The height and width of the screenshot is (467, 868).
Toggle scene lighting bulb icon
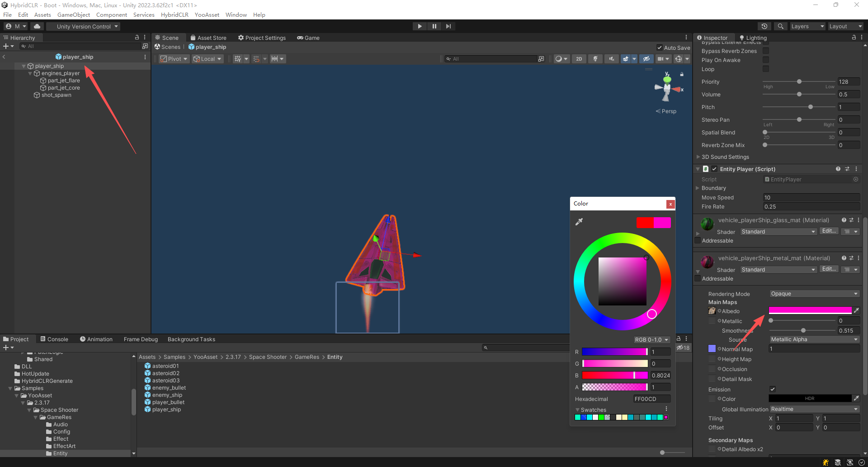[595, 59]
